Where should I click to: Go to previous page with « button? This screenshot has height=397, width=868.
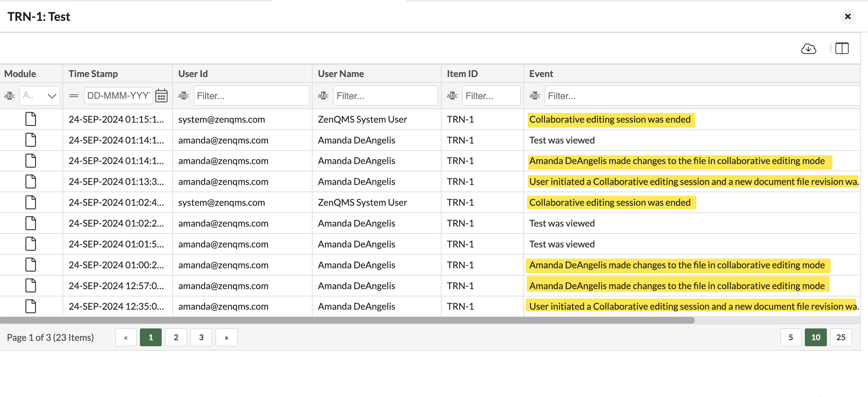coord(126,337)
